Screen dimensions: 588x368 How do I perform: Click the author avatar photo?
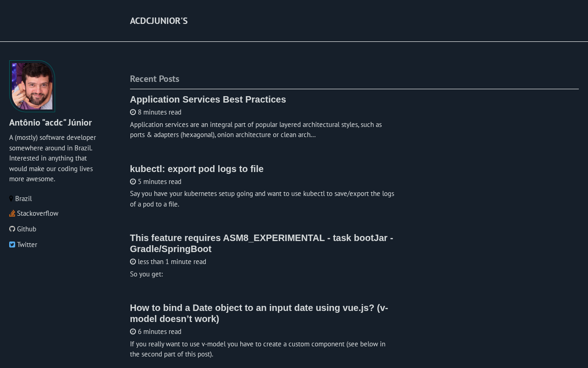[x=32, y=86]
